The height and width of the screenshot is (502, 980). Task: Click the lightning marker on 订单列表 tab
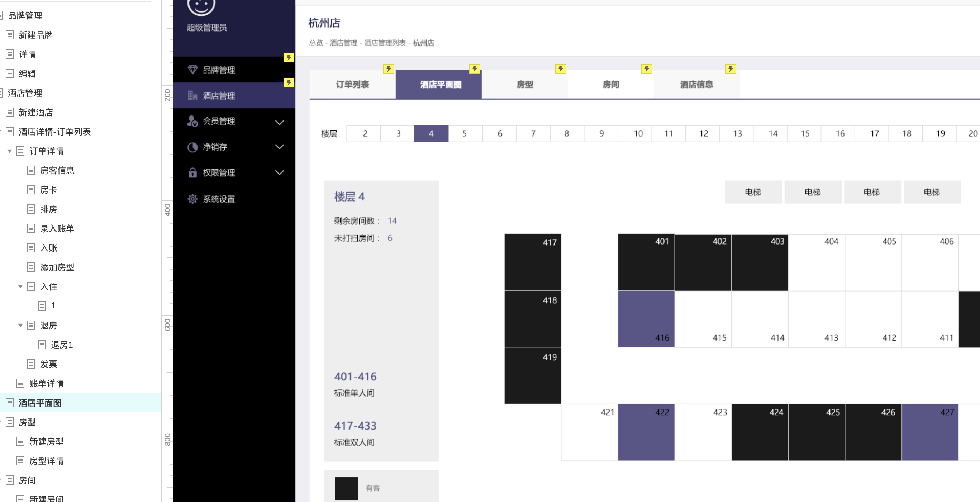point(389,69)
